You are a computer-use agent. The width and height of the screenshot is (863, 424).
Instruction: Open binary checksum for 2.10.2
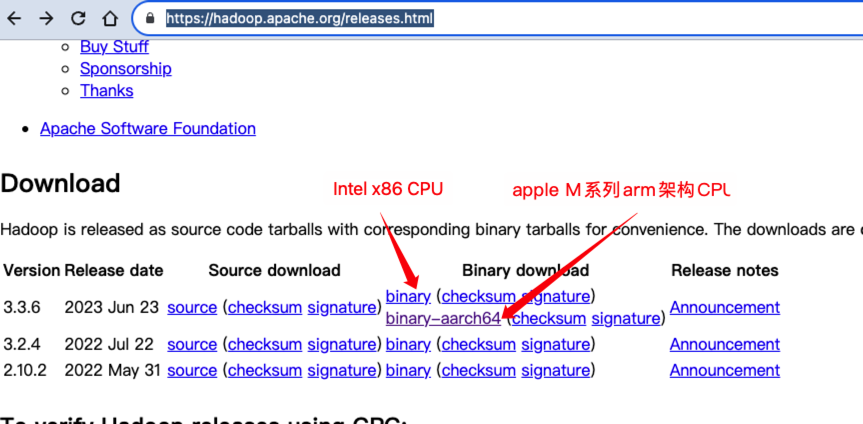coord(478,371)
